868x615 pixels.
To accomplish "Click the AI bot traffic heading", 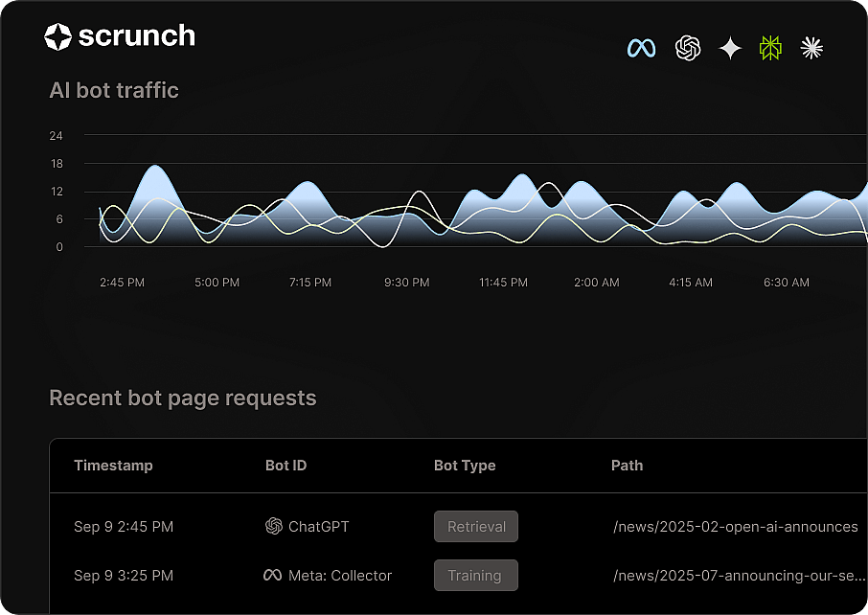I will click(x=114, y=90).
